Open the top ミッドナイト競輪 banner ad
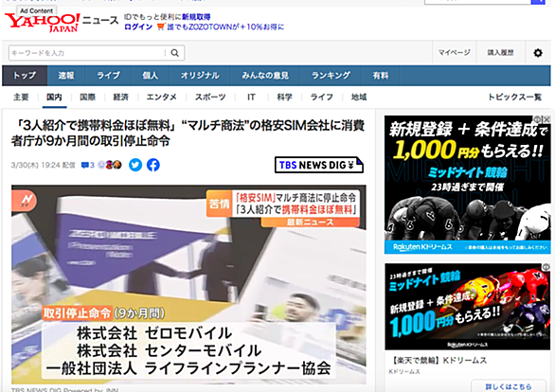Screen dimensions: 555x392 point(468,185)
